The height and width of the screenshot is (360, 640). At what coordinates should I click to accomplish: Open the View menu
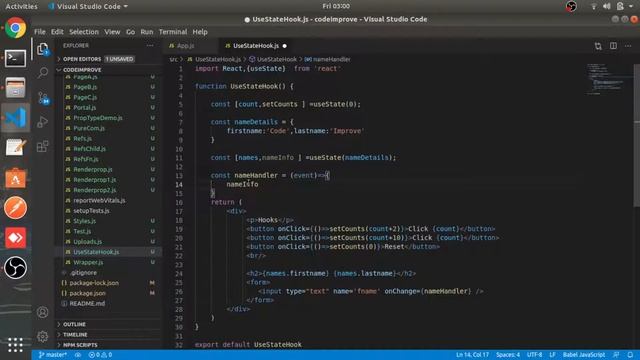tap(112, 32)
